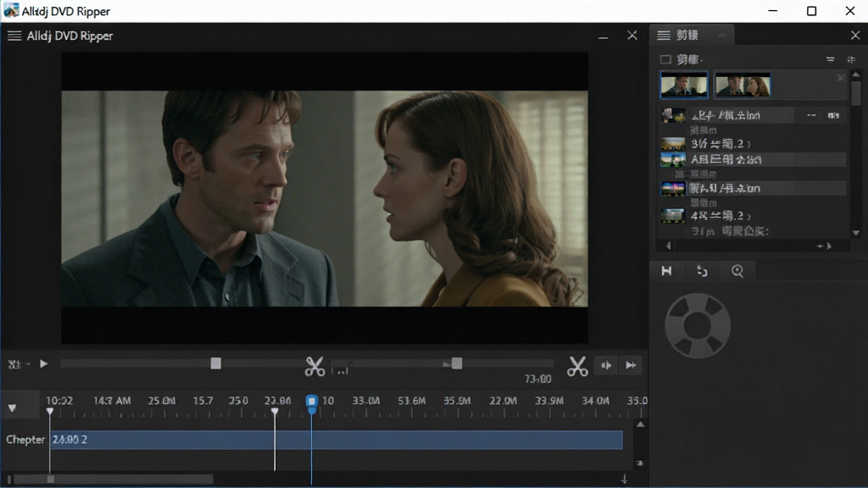Select the second clip thumbnail showing man and woman

[743, 86]
